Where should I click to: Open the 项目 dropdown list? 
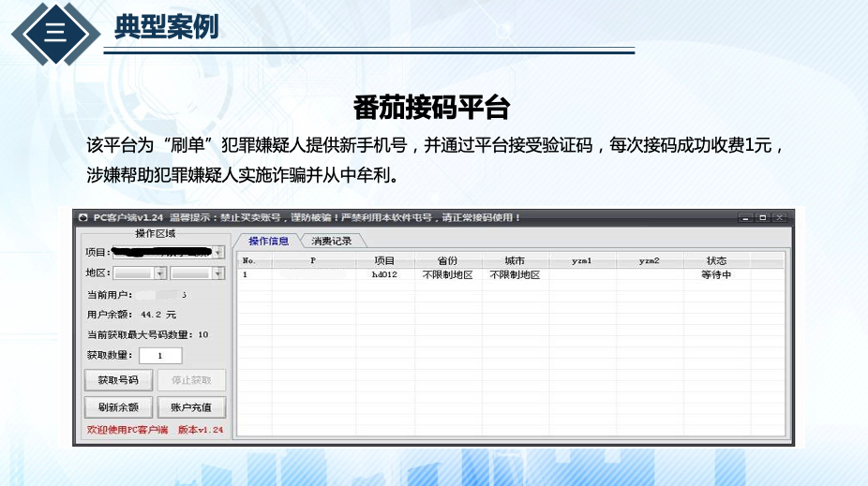click(218, 252)
